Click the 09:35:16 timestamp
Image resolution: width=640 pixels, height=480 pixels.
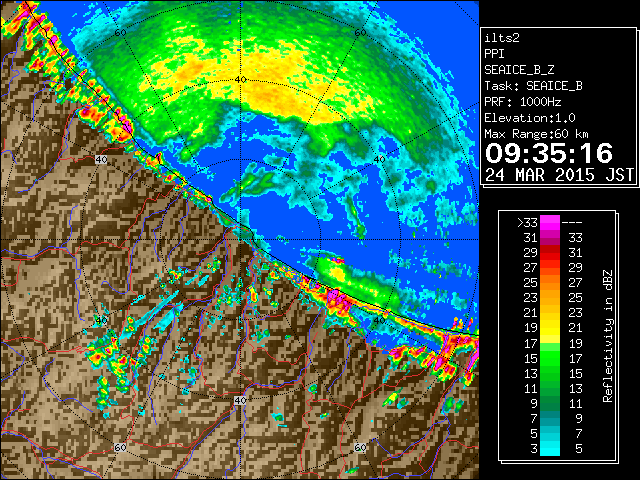[549, 153]
